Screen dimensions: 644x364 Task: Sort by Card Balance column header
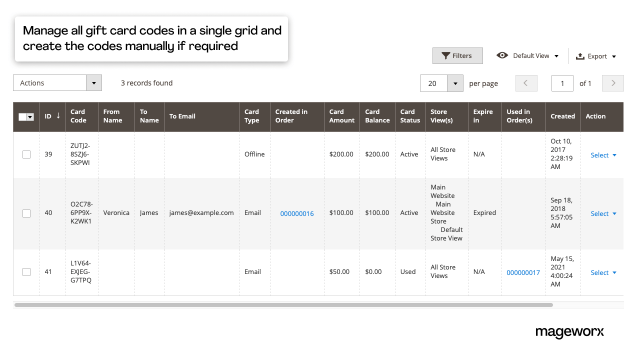pos(377,116)
